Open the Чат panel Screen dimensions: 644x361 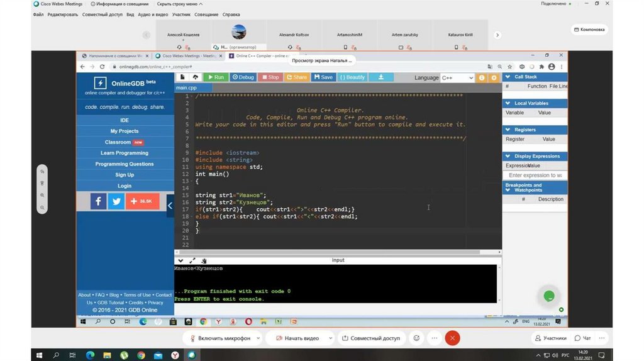583,338
